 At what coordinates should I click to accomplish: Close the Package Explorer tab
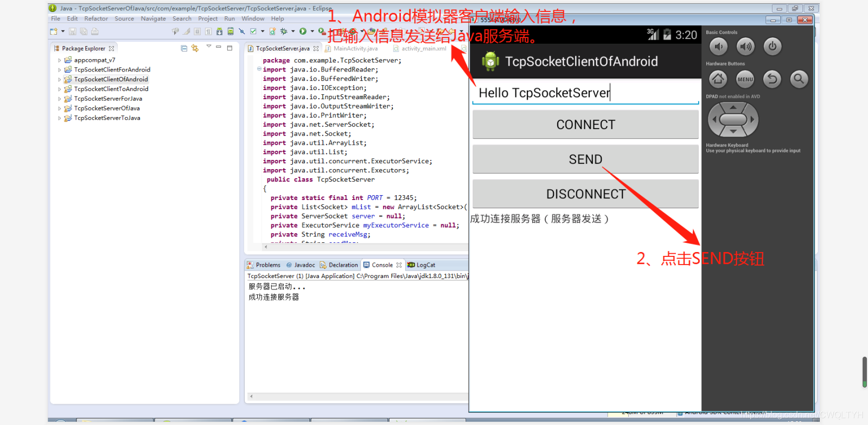(112, 48)
